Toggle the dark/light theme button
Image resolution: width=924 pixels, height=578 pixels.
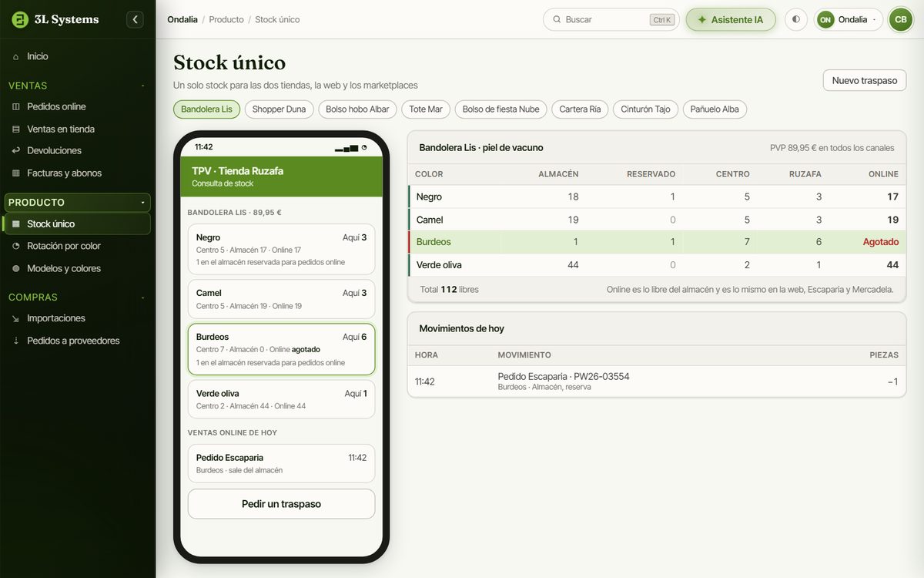coord(795,19)
